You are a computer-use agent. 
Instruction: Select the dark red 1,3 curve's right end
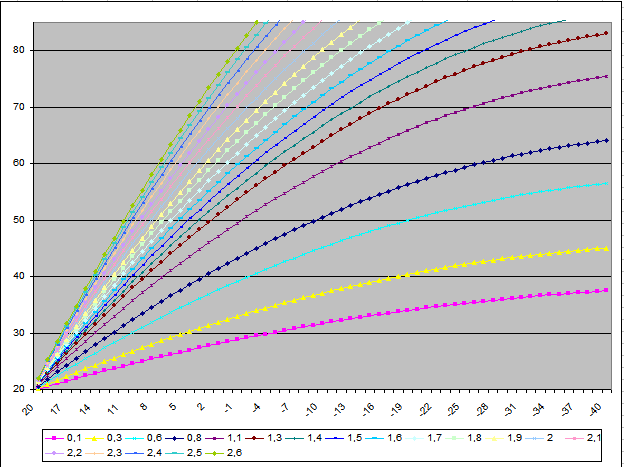(608, 33)
